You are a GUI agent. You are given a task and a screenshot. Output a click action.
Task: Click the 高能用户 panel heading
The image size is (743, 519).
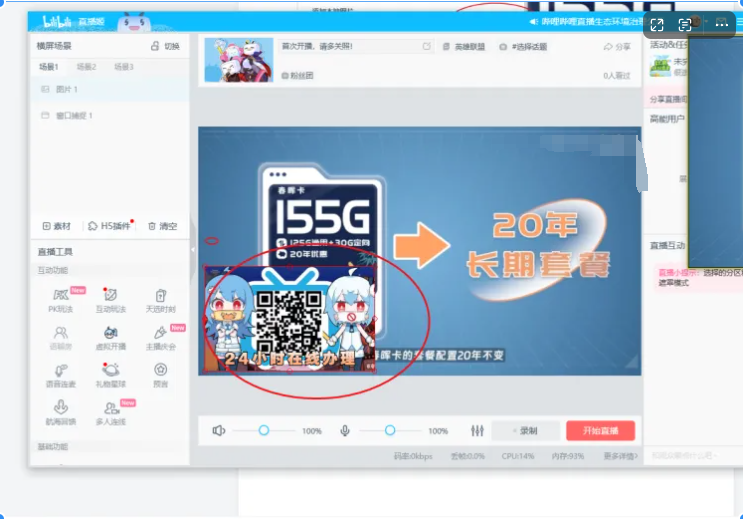[x=667, y=118]
